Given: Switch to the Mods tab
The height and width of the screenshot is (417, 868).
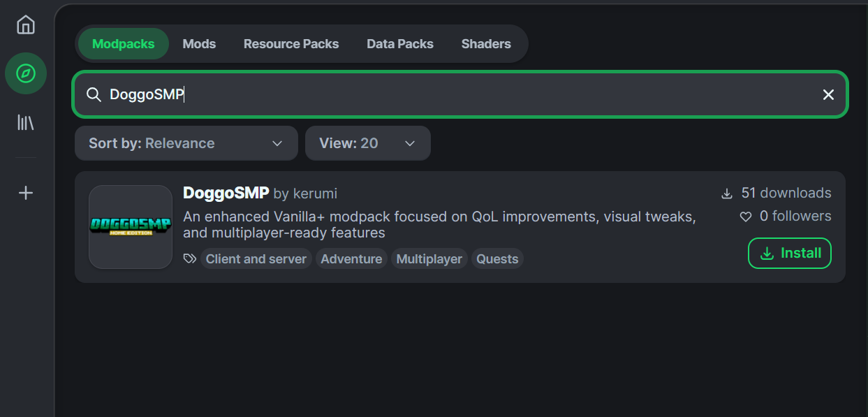Looking at the screenshot, I should click(x=199, y=43).
